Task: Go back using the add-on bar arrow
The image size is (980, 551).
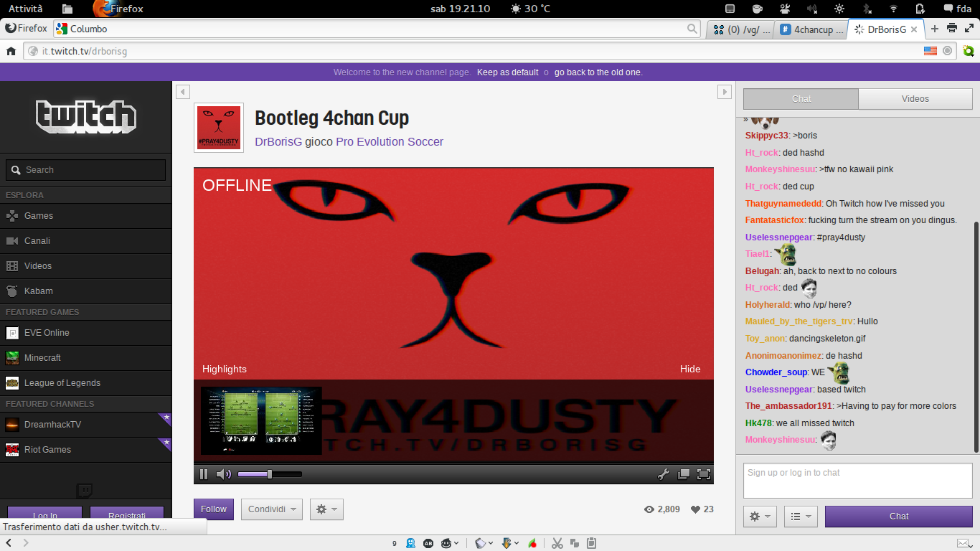Action: (7, 543)
